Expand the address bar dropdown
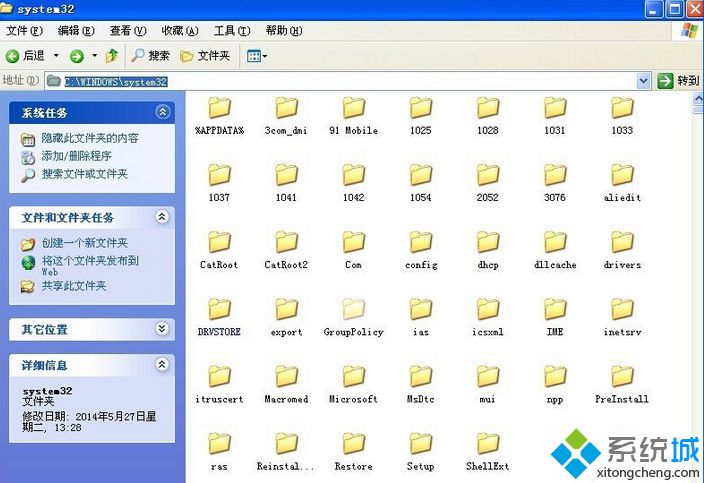The width and height of the screenshot is (704, 483). click(x=643, y=81)
